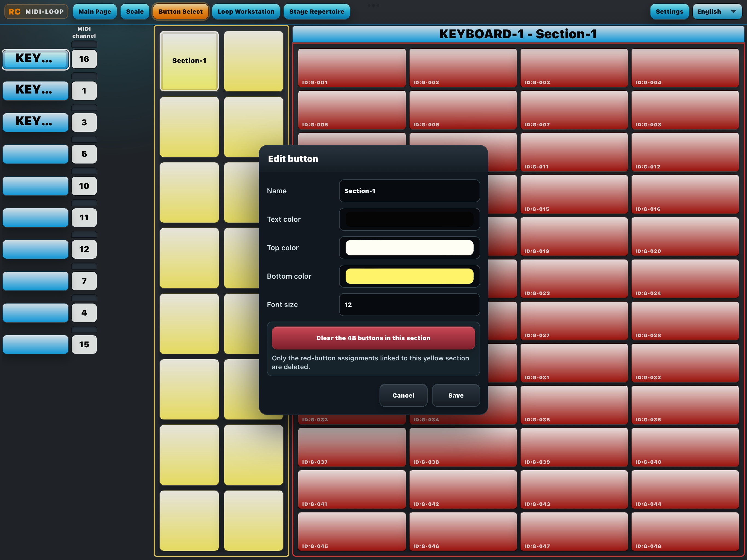
Task: Click red button ID:G-019
Action: coord(574,237)
